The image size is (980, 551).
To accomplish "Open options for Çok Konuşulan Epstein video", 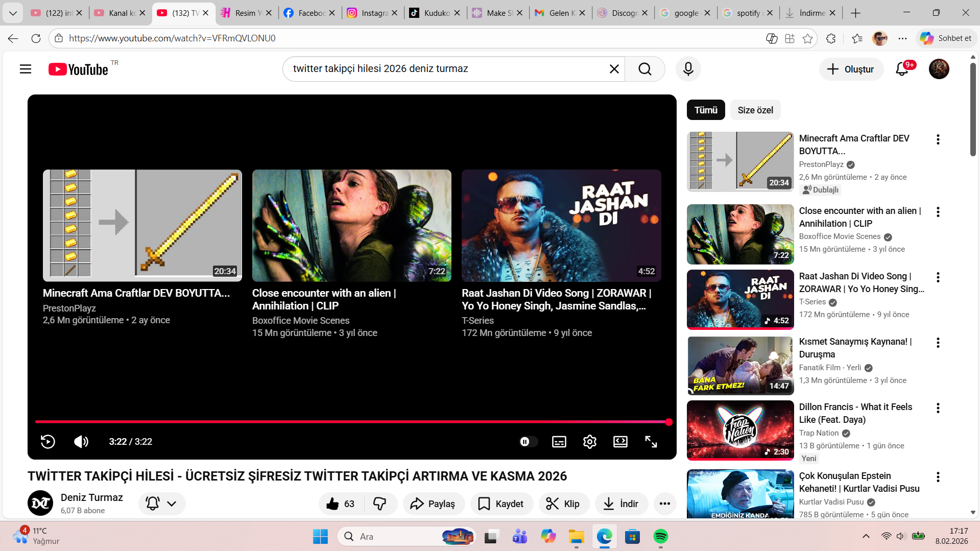I will [938, 477].
